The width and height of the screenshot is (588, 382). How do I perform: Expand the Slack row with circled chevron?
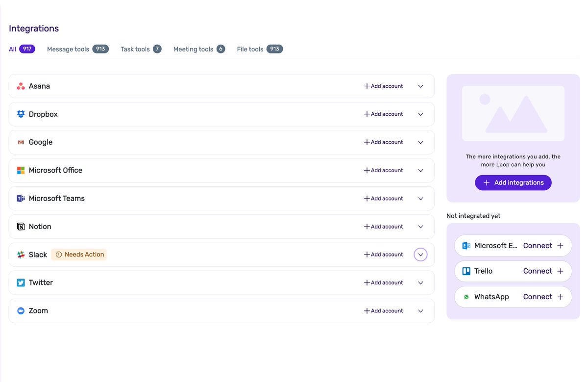pos(420,255)
